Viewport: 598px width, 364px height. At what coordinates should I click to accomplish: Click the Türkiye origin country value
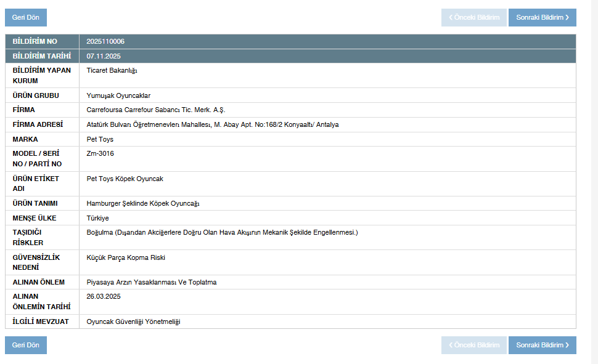pyautogui.click(x=97, y=218)
